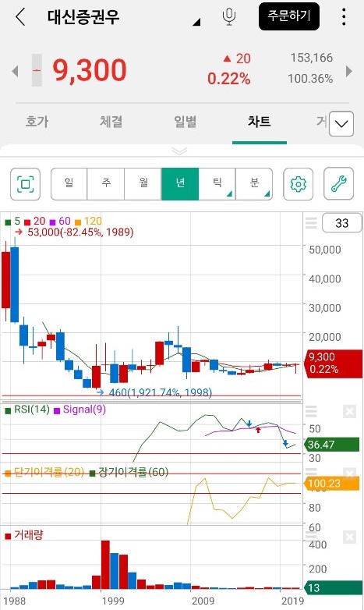364x610 pixels.
Task: Switch to the 호가 tab
Action: pyautogui.click(x=37, y=122)
